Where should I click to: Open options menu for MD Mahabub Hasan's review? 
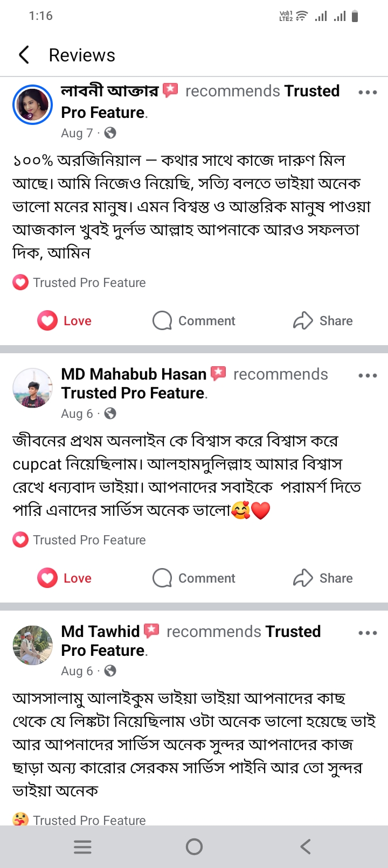368,375
